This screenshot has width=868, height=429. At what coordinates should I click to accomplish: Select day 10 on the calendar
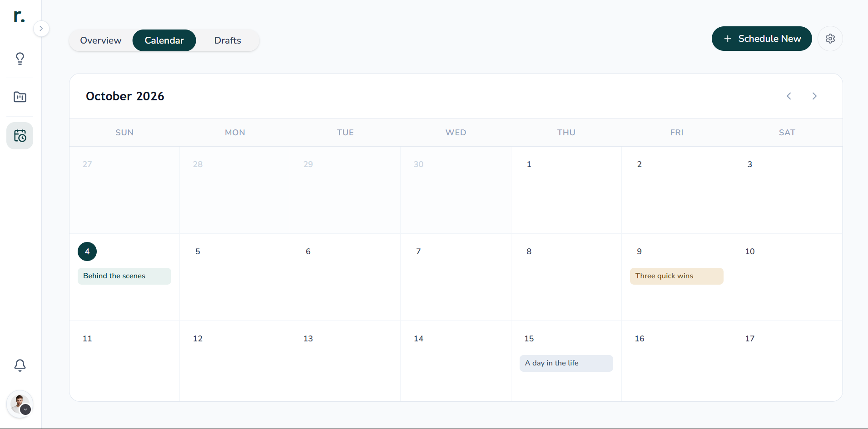pyautogui.click(x=750, y=251)
